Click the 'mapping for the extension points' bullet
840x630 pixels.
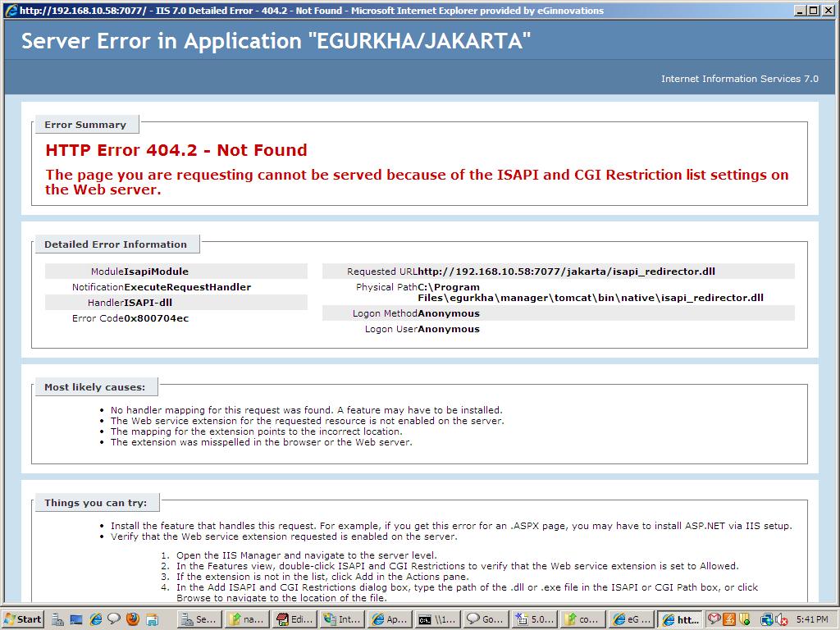point(256,431)
